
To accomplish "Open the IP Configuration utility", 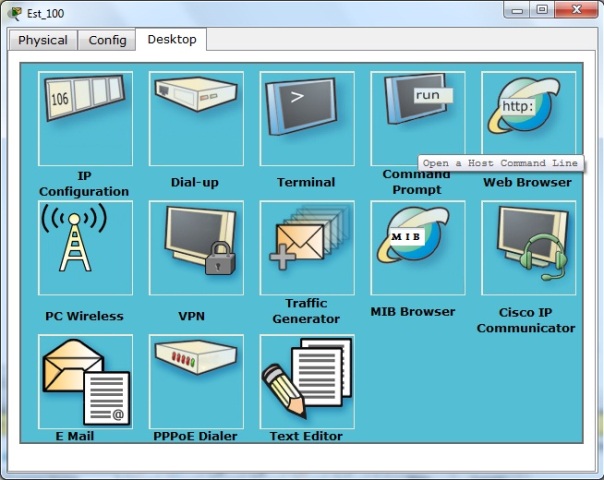I will 85,118.
